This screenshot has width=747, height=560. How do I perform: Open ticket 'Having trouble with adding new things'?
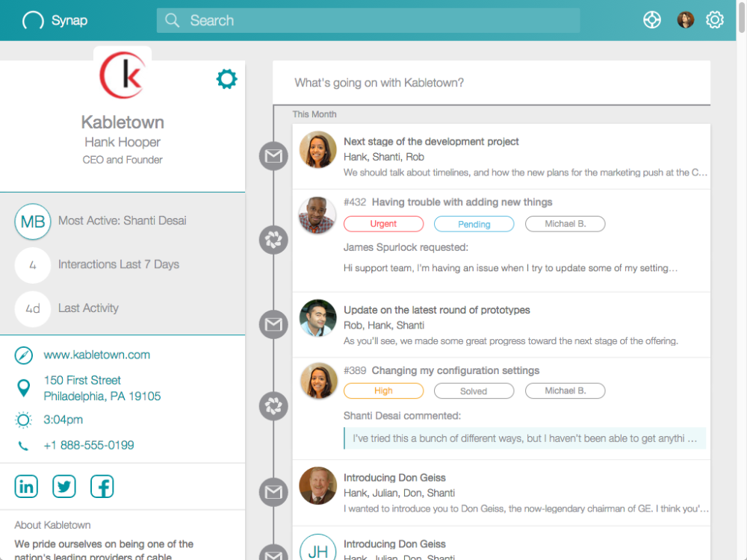462,202
